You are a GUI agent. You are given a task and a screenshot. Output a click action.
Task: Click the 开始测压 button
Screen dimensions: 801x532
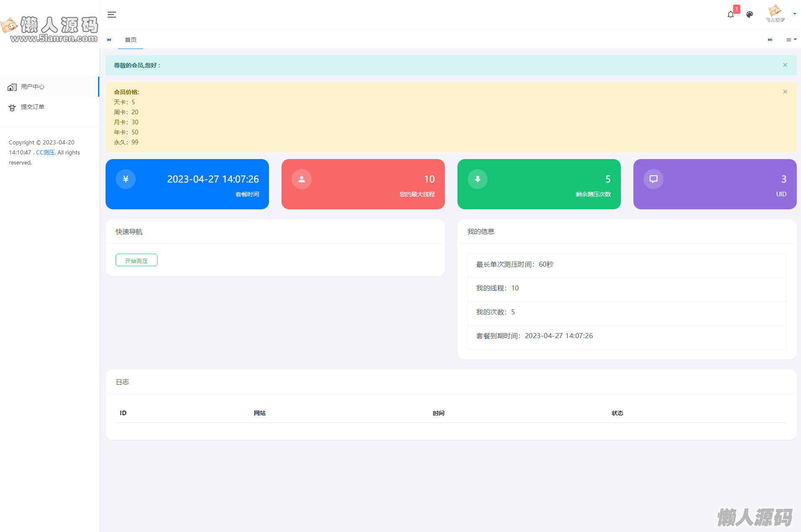point(137,260)
